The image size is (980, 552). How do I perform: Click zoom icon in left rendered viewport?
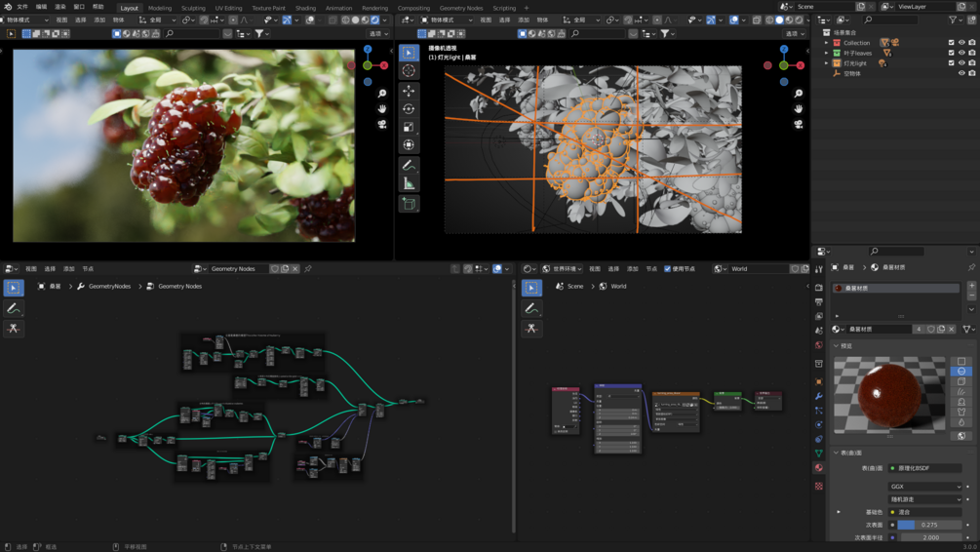(x=382, y=94)
